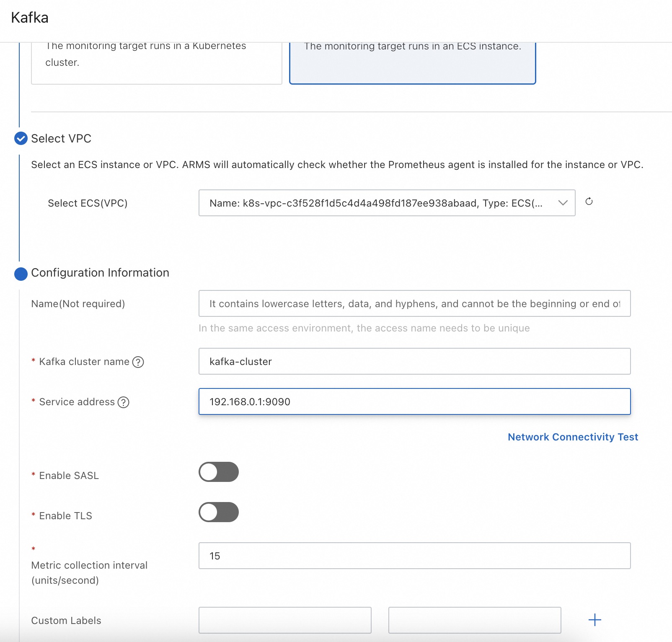Click the Kafka cluster name help icon
The width and height of the screenshot is (672, 642).
[138, 362]
